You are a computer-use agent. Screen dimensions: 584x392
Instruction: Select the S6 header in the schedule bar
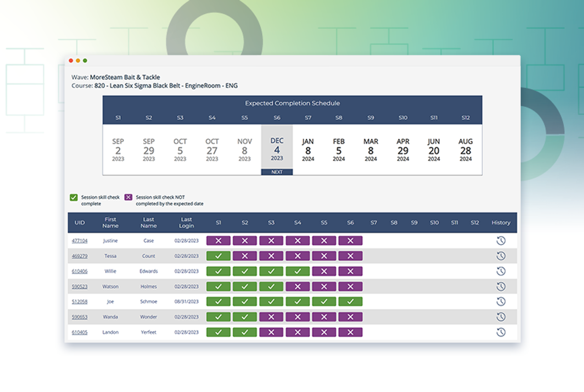coord(276,117)
